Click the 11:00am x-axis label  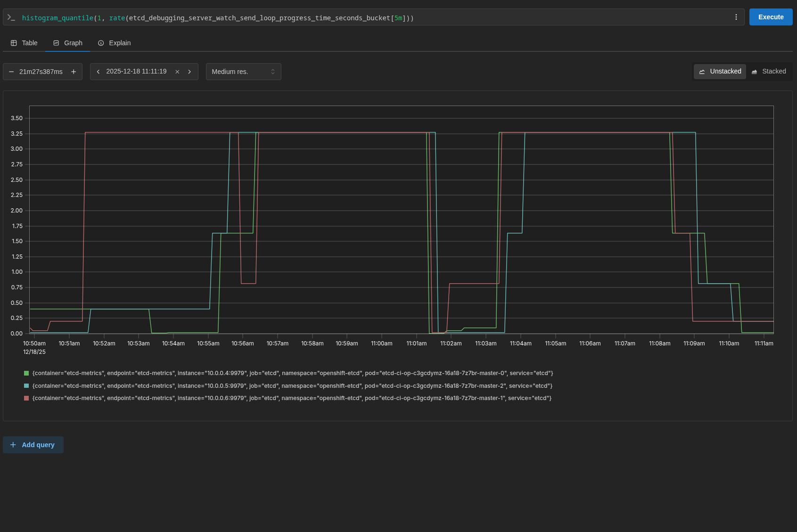(382, 344)
